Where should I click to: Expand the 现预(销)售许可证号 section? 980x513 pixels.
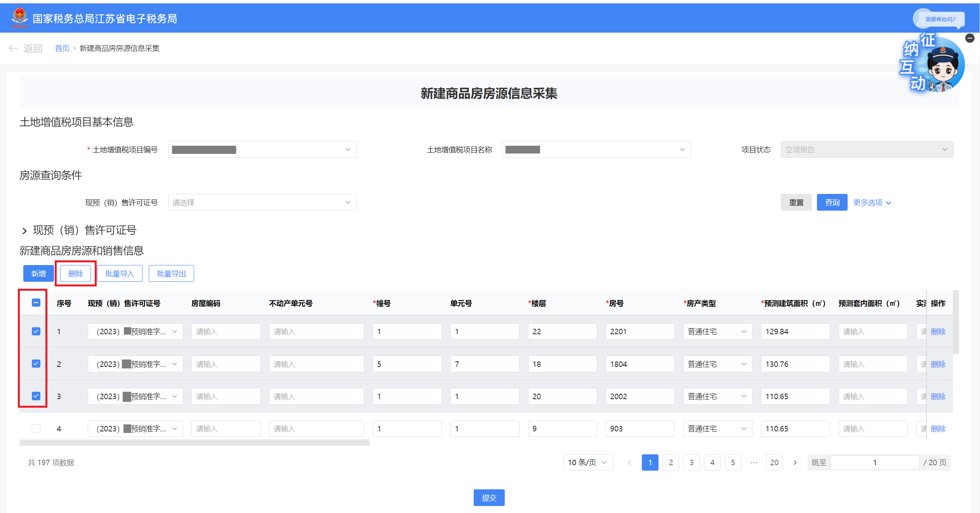pyautogui.click(x=24, y=230)
